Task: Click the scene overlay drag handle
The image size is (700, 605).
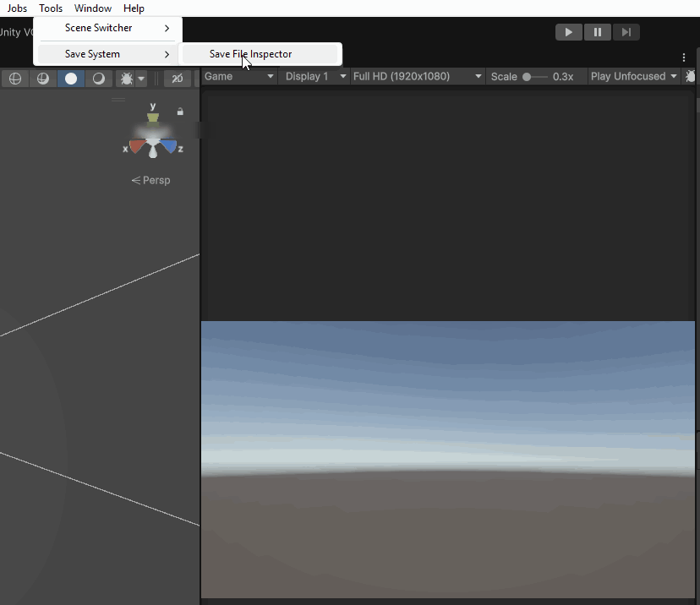Action: coord(118,100)
